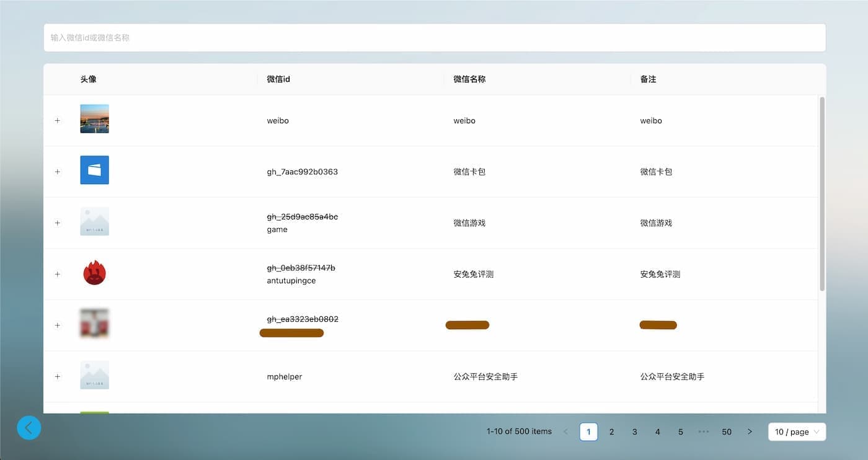This screenshot has height=460, width=868.
Task: Click the blue back arrow button
Action: pyautogui.click(x=29, y=428)
